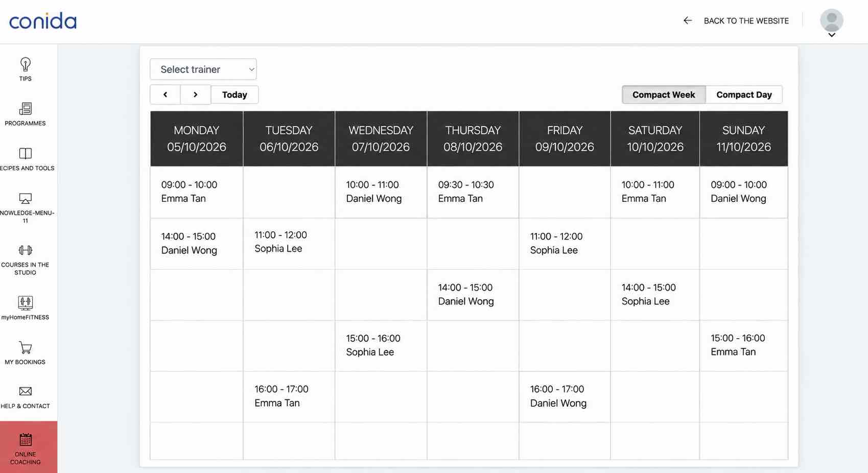
Task: Open the Help & Contact envelope icon
Action: click(25, 391)
